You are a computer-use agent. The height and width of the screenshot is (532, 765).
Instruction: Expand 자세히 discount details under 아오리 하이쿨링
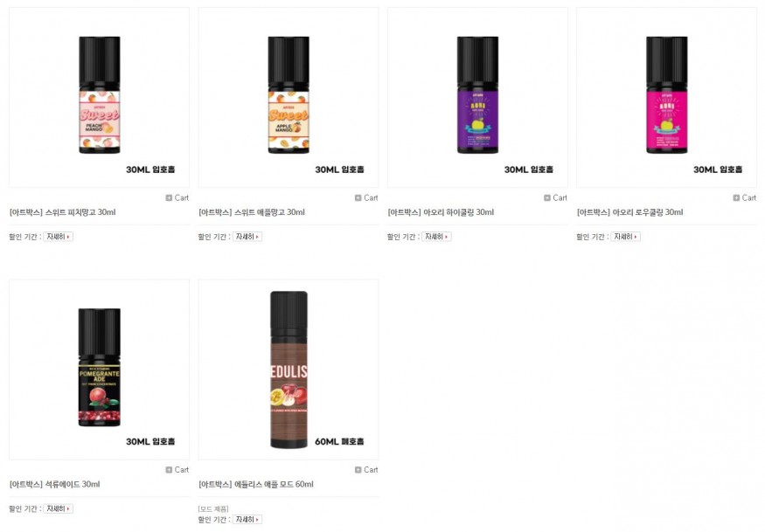pos(436,237)
